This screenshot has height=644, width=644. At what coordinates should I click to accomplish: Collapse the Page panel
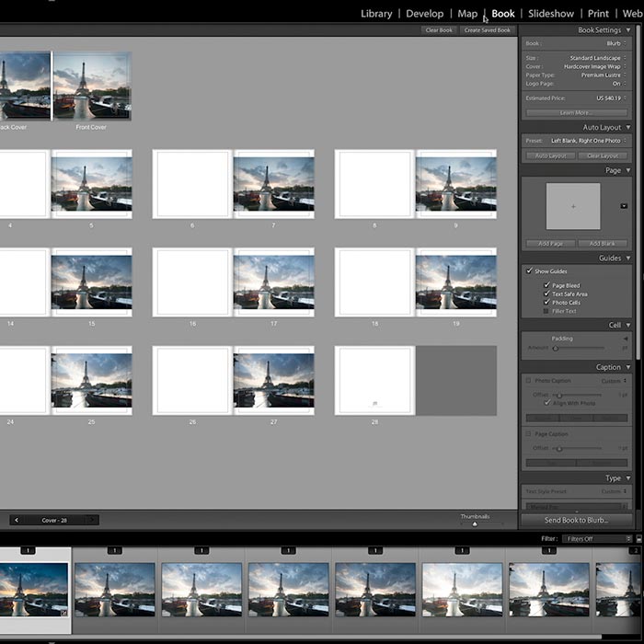pos(628,170)
